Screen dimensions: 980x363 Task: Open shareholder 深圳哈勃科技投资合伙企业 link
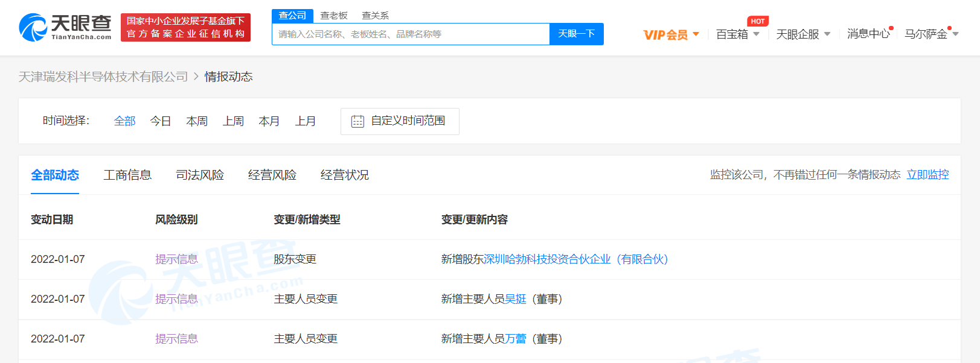(576, 259)
